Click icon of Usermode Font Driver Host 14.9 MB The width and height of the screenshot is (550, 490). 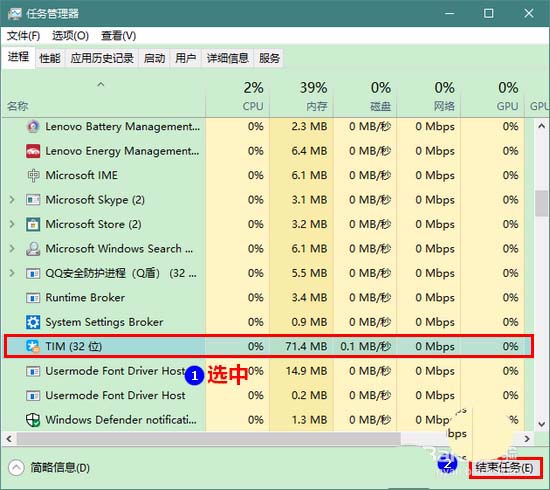point(33,371)
